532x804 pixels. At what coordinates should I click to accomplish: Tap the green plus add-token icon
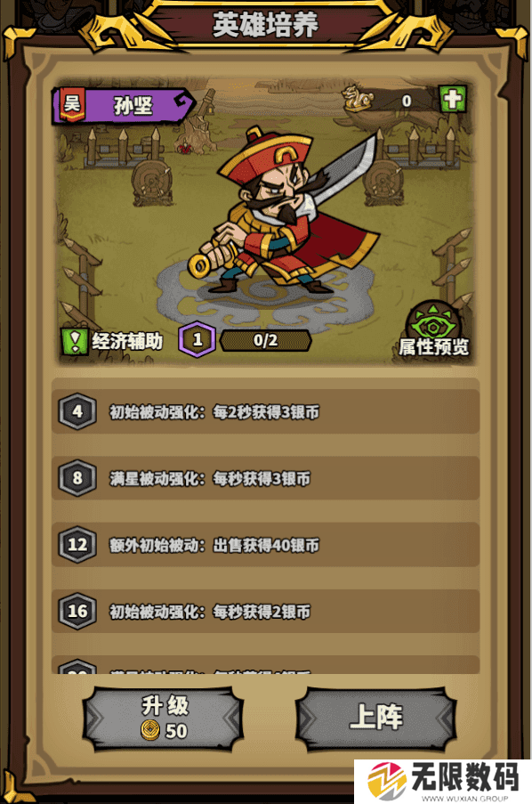click(x=452, y=99)
